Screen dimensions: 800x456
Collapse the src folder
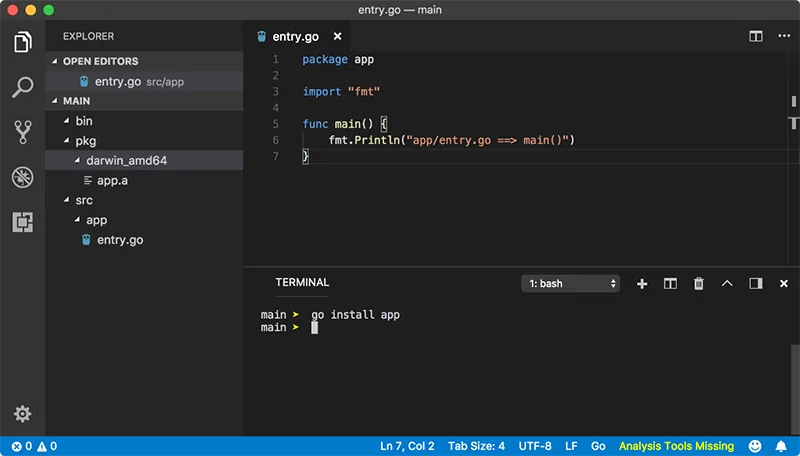(x=66, y=200)
